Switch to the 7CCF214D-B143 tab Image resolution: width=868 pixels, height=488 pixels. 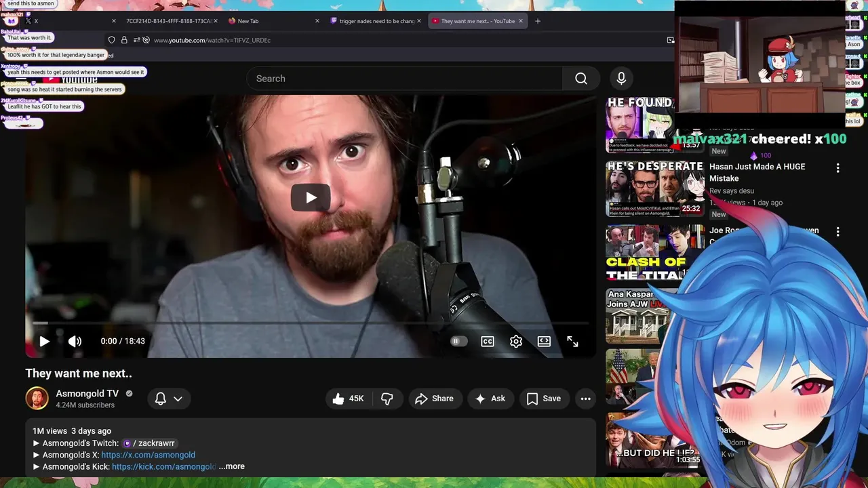(169, 21)
